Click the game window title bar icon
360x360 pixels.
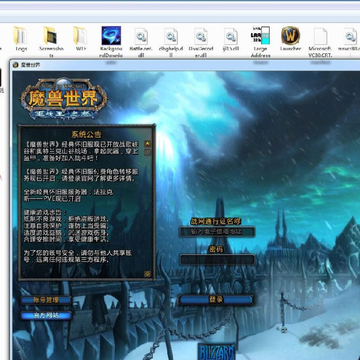[x=15, y=65]
